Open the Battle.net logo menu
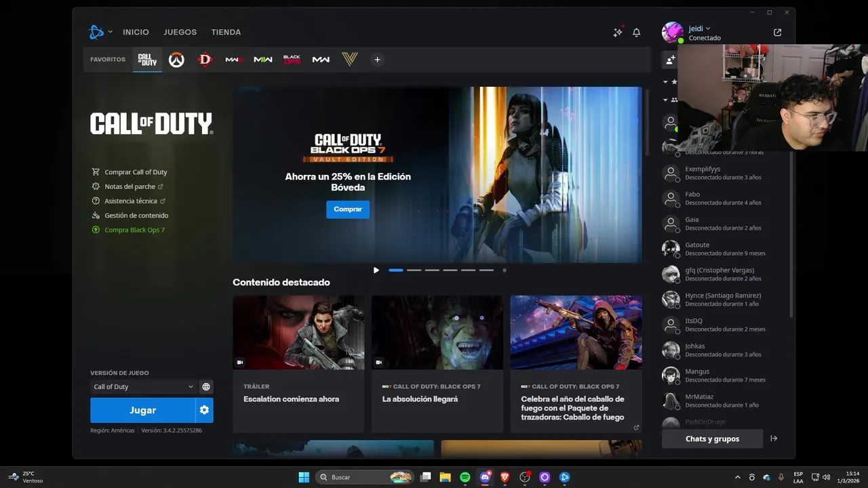868x488 pixels. (100, 32)
